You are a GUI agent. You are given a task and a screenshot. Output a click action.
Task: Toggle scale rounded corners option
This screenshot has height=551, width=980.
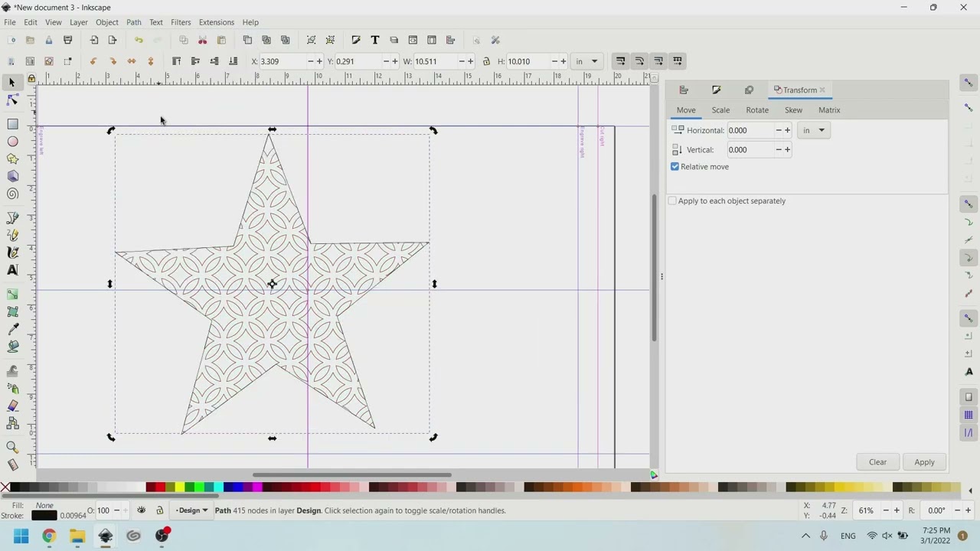pos(639,61)
